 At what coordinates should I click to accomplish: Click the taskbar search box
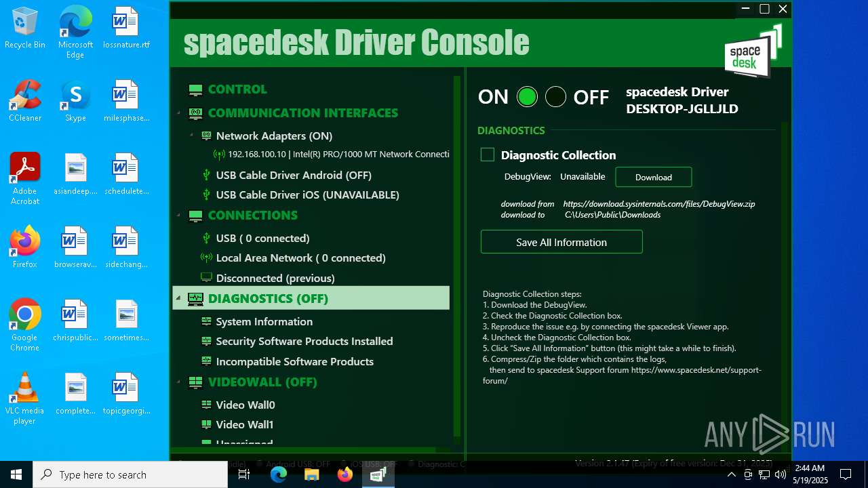point(130,474)
